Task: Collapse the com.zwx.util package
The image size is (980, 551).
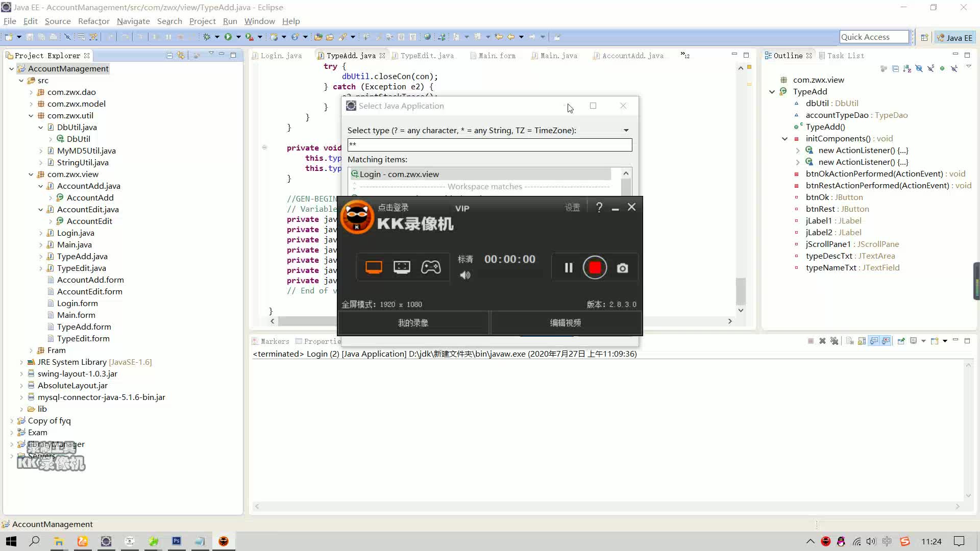Action: (31, 116)
